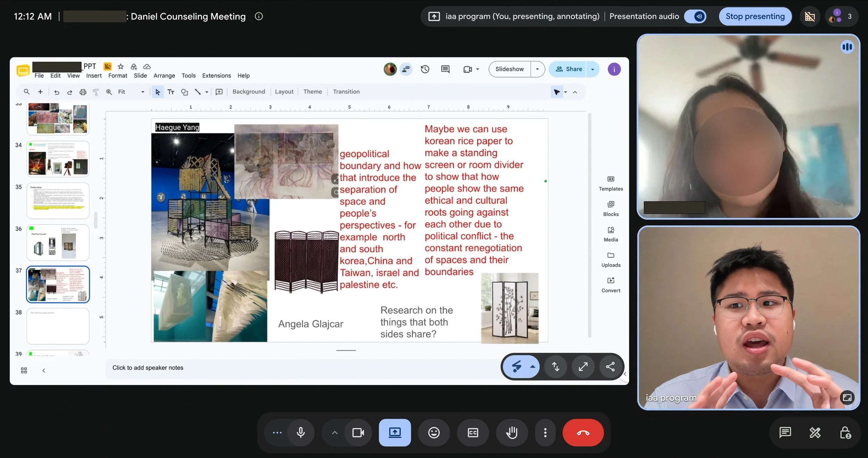
Task: Open the Insert menu
Action: pos(94,76)
